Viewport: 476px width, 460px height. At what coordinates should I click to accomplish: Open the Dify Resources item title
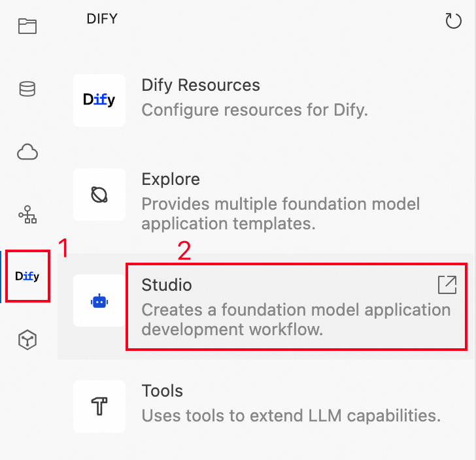coord(201,86)
